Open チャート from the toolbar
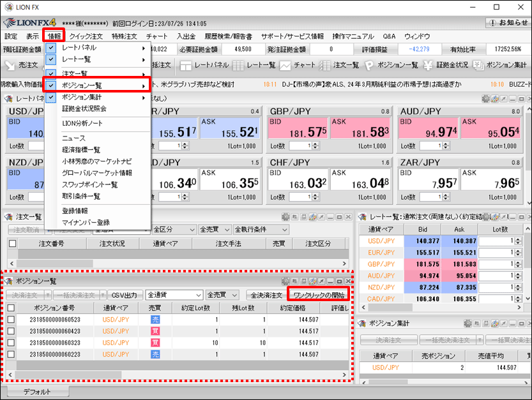The height and width of the screenshot is (400, 532). [x=297, y=65]
